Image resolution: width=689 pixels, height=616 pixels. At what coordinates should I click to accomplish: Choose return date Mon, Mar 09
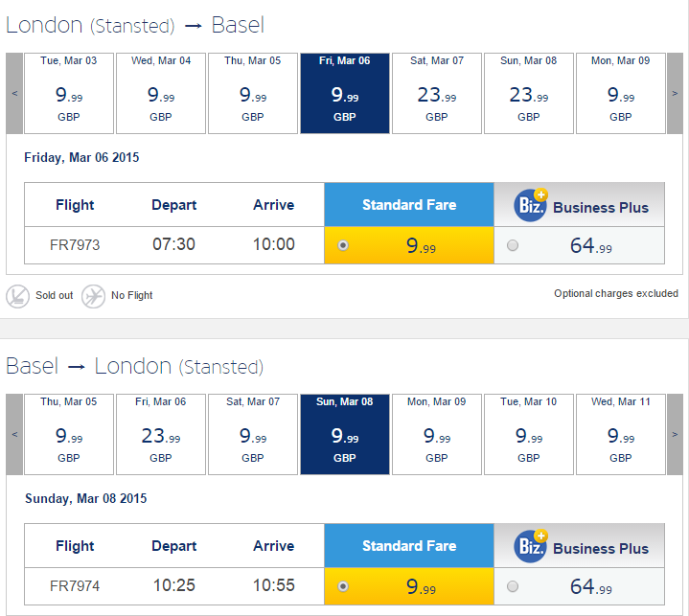[x=437, y=434]
